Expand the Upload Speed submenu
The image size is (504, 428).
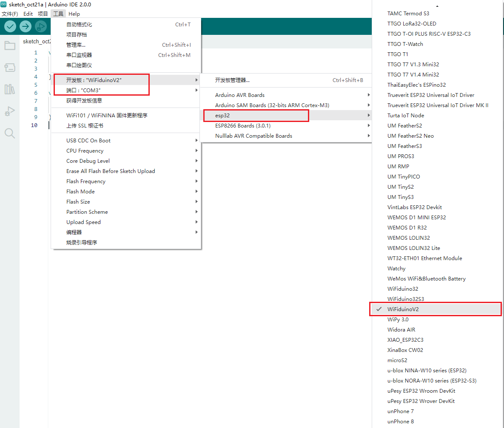83,222
